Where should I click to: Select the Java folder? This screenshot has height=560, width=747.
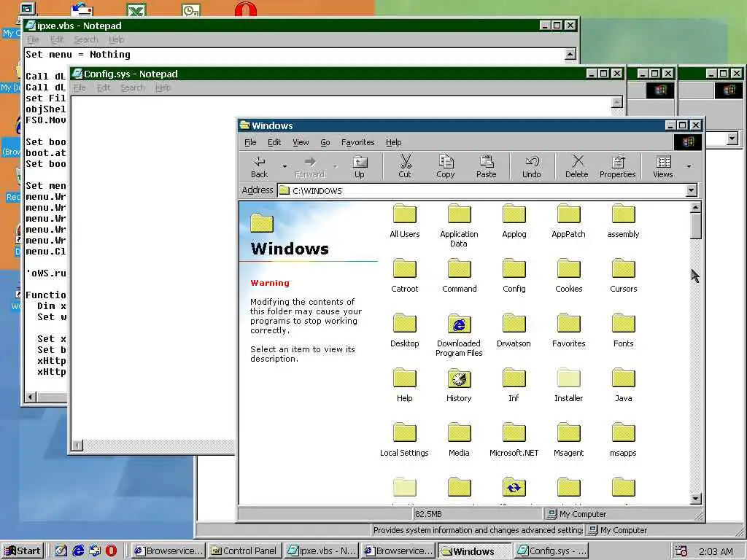623,386
